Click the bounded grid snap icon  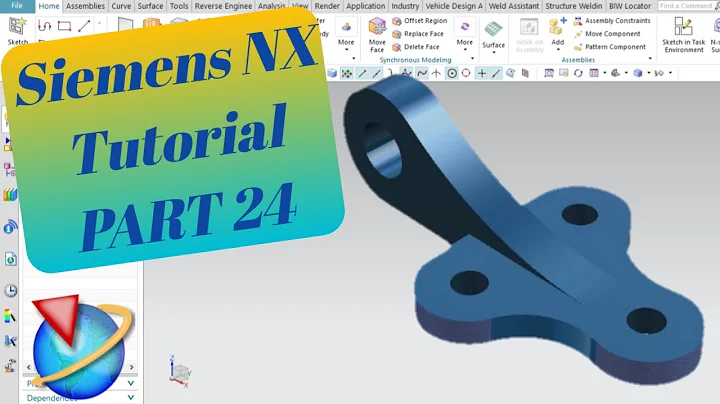point(525,73)
